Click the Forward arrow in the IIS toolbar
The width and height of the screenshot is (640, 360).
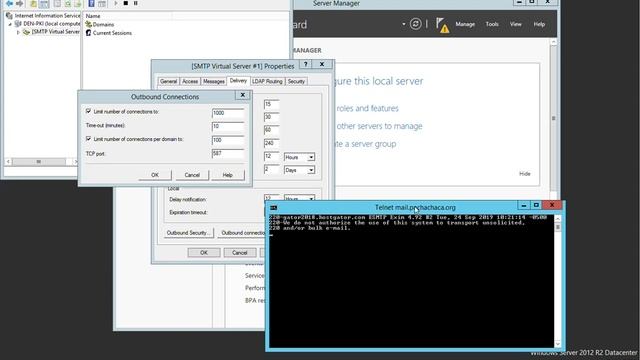point(19,3)
